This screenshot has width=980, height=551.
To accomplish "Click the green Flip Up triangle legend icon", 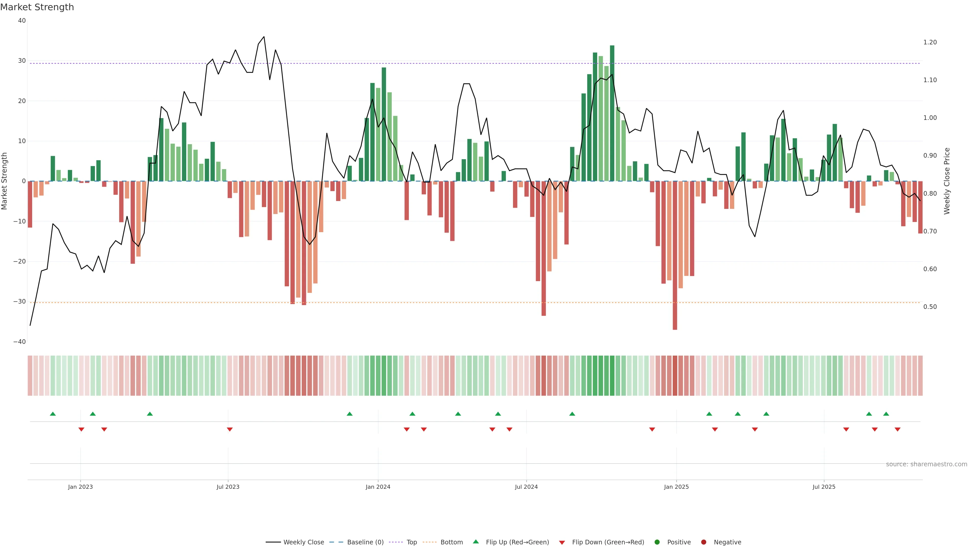I will coord(475,542).
